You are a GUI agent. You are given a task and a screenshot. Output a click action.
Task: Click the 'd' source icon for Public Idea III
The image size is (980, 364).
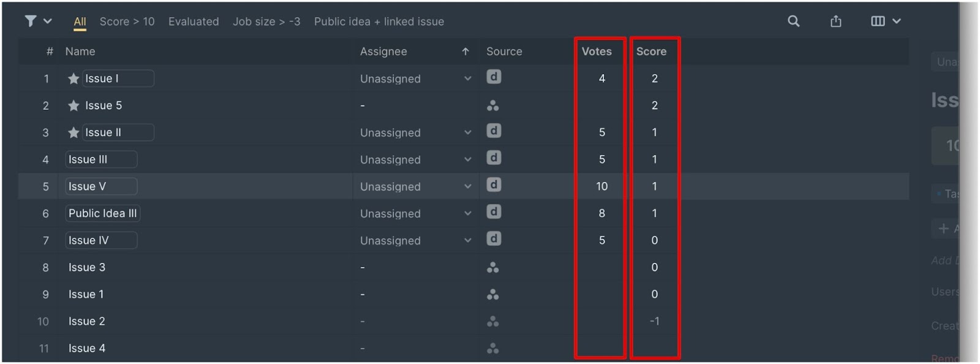point(494,212)
